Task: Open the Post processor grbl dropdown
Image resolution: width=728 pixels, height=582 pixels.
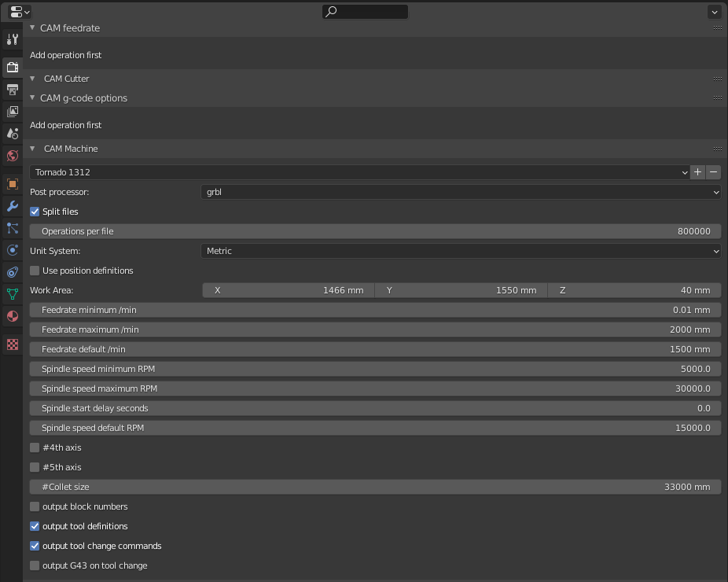Action: (x=461, y=192)
